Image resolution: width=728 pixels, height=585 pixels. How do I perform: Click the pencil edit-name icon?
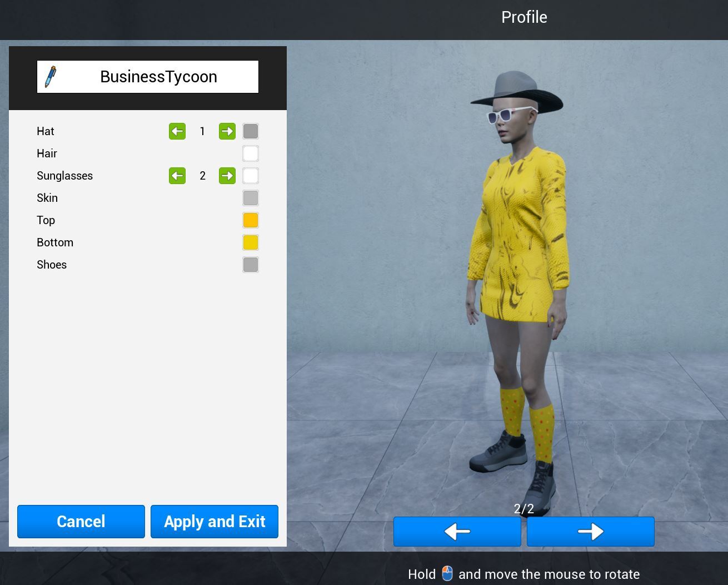click(51, 77)
